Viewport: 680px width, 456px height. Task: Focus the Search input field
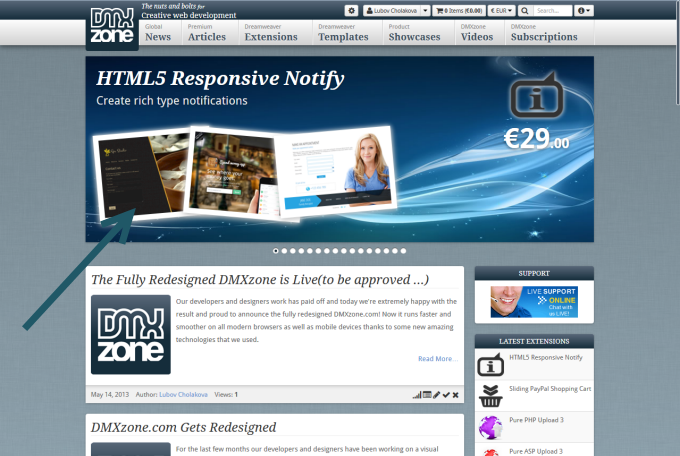552,10
